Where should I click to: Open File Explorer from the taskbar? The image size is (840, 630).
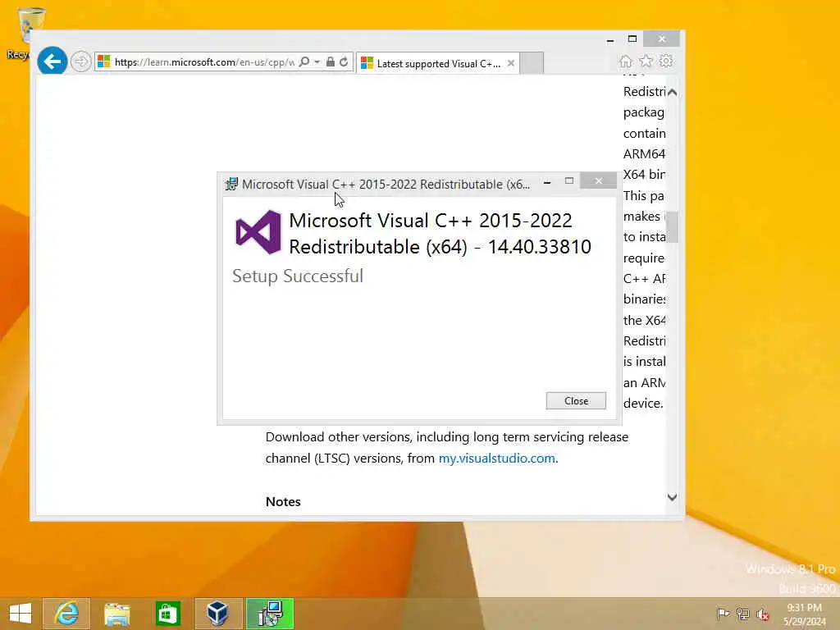pos(116,614)
